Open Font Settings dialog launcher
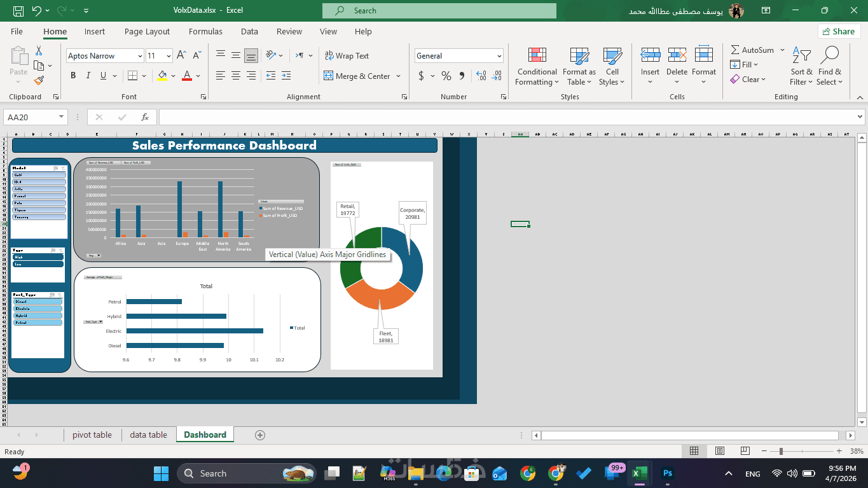The height and width of the screenshot is (488, 868). tap(203, 97)
